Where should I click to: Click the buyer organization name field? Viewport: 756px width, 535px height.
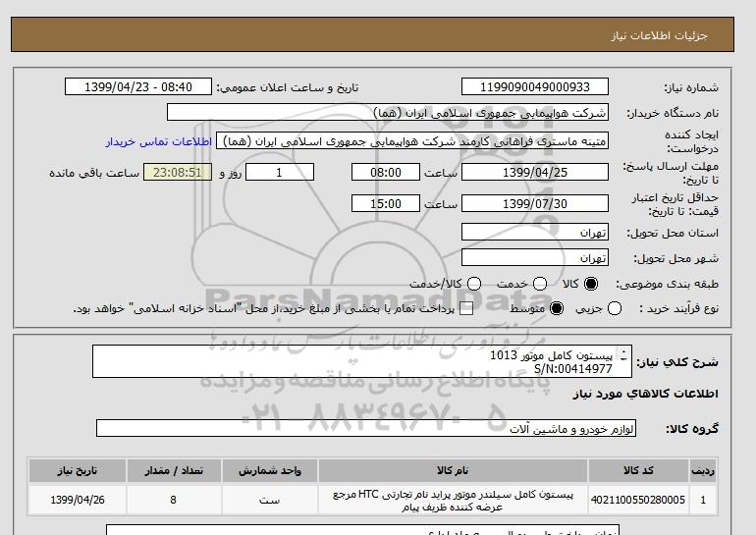tap(388, 112)
